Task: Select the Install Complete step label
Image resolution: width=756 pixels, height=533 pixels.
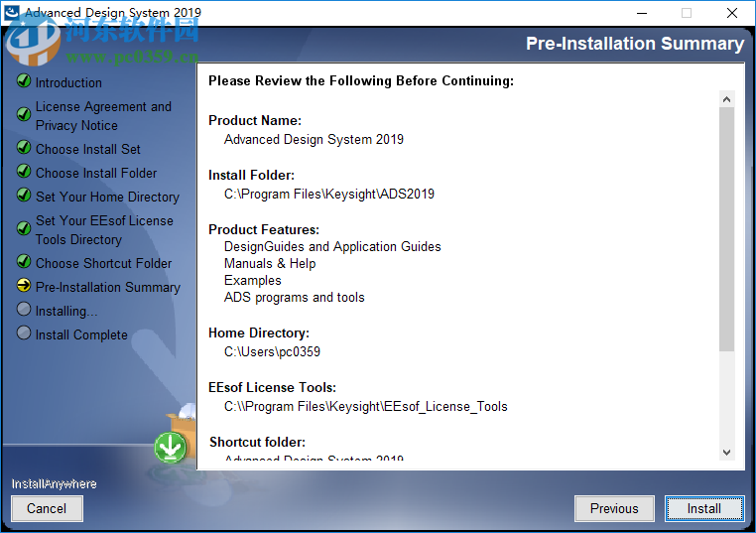Action: 81,335
